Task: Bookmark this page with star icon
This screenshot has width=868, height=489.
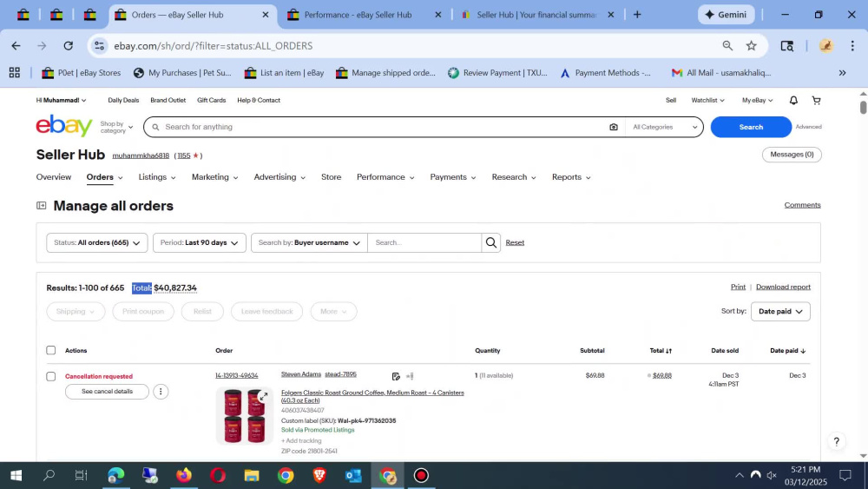Action: coord(751,46)
